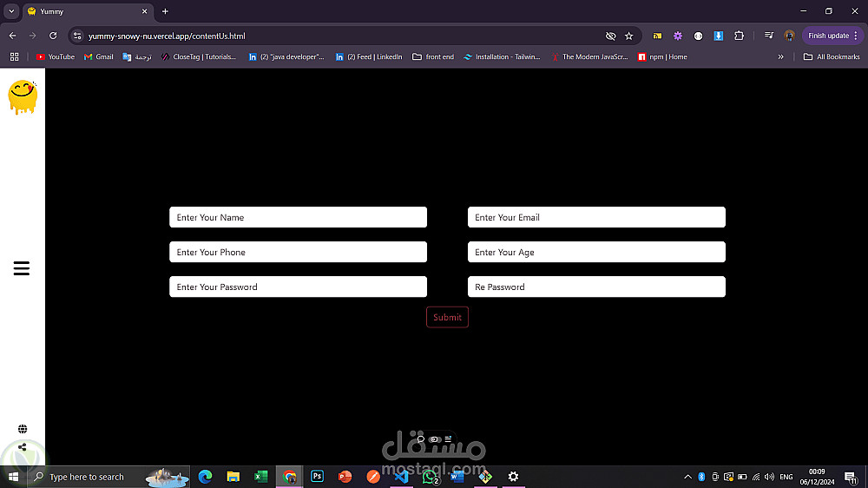Click the Enter Your Email field
The width and height of the screenshot is (868, 488).
[x=596, y=217]
